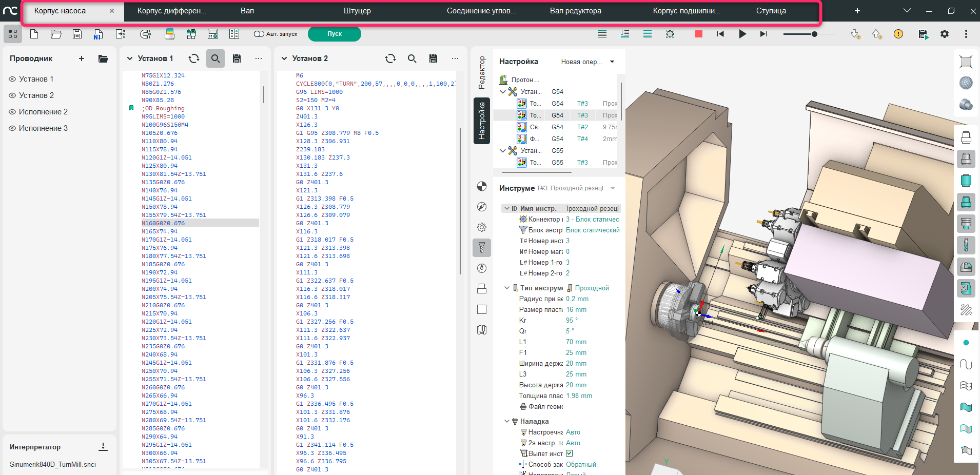Image resolution: width=980 pixels, height=475 pixels.
Task: Refresh the Установ 2 code panel
Action: pos(390,58)
